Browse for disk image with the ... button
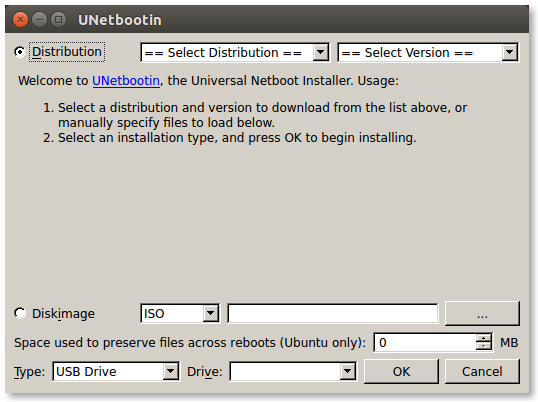538x402 pixels. pos(482,313)
